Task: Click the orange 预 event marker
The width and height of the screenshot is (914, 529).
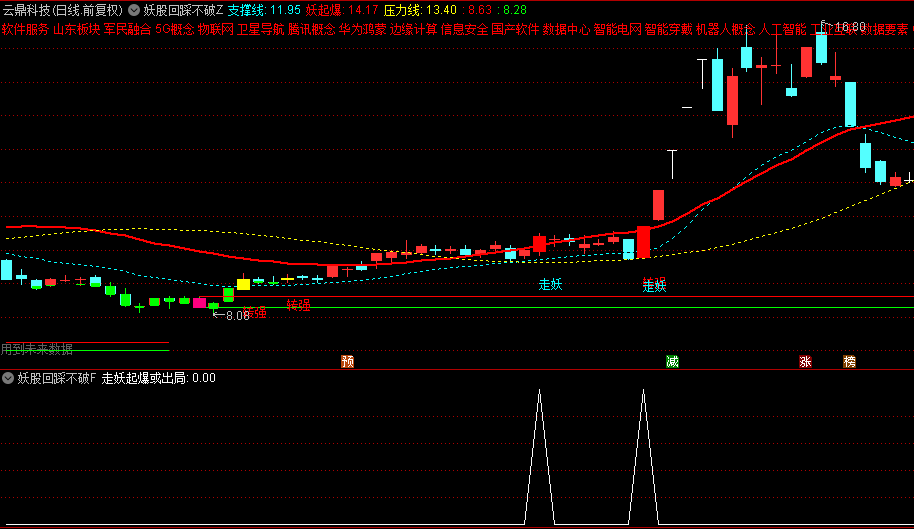Action: click(347, 362)
